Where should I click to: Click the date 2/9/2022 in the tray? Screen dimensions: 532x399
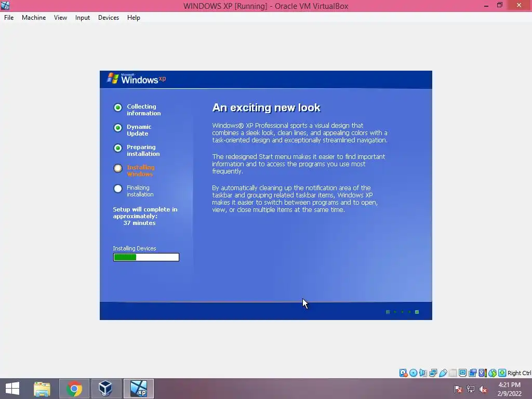pyautogui.click(x=509, y=394)
